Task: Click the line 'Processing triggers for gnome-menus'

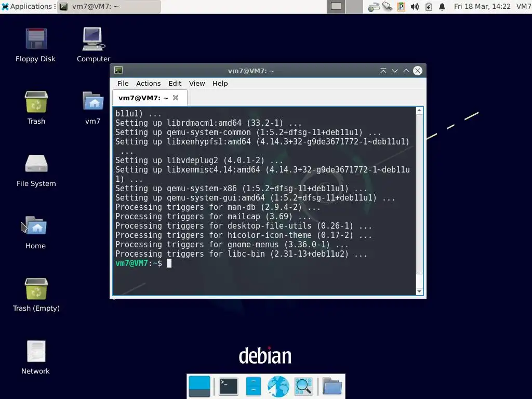Action: pos(231,245)
